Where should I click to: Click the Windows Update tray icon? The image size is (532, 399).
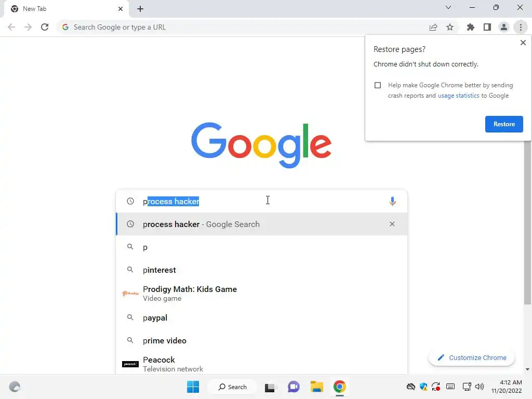(436, 387)
